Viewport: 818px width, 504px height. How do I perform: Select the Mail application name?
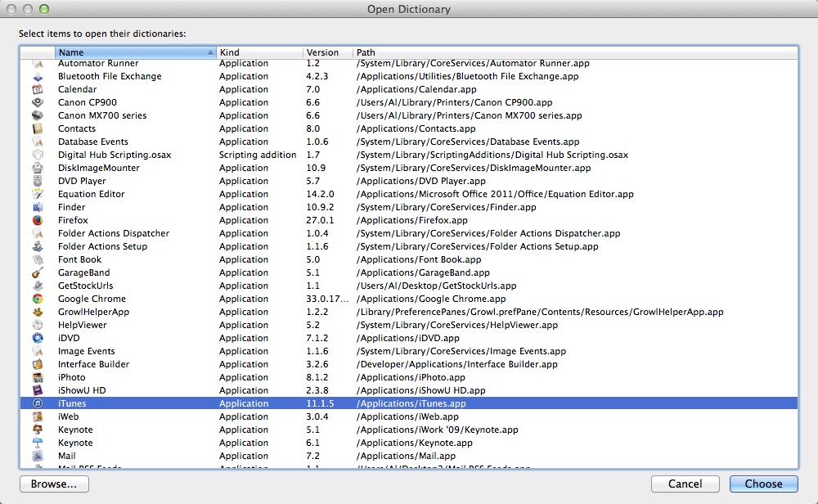coord(67,456)
